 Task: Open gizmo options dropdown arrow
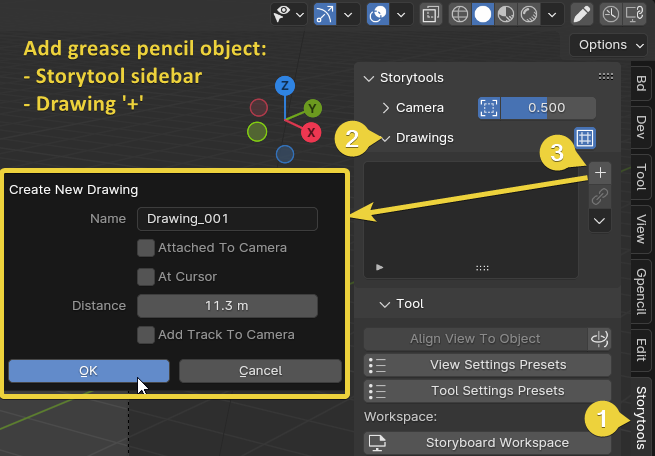point(348,15)
